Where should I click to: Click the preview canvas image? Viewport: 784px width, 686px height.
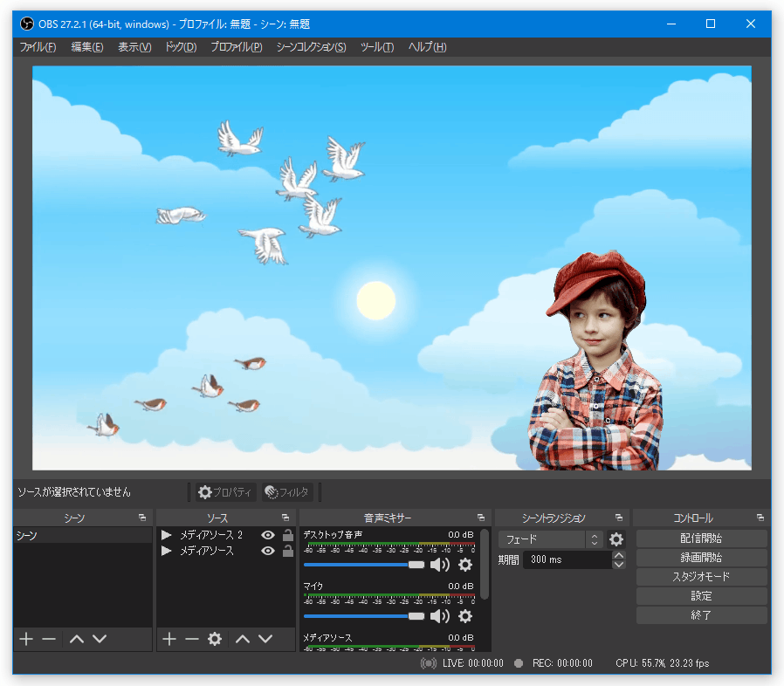[x=392, y=268]
